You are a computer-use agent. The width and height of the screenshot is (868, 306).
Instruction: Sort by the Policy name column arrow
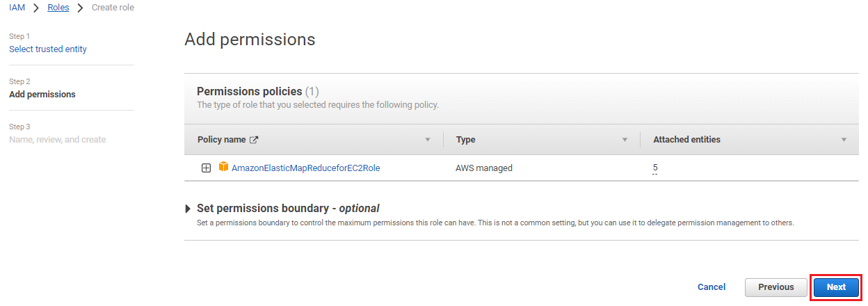[428, 140]
